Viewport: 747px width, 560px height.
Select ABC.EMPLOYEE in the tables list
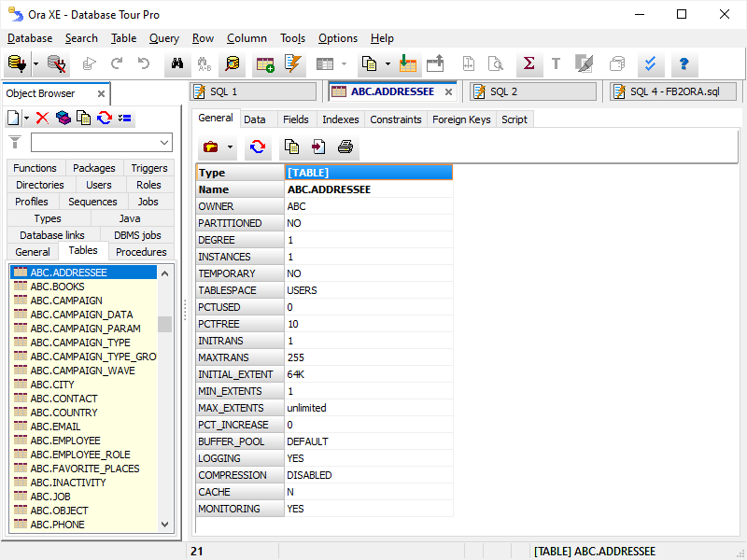pos(65,441)
